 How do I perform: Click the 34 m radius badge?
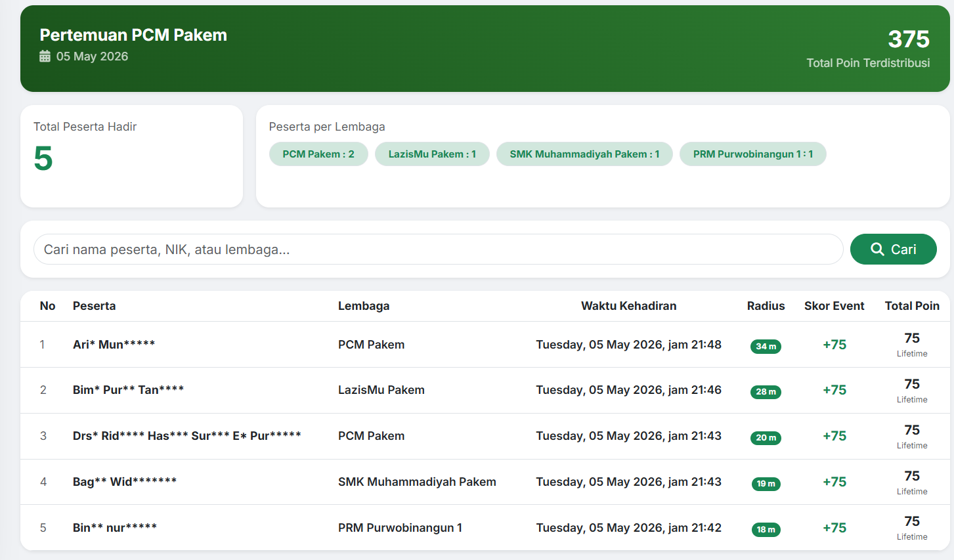[766, 346]
